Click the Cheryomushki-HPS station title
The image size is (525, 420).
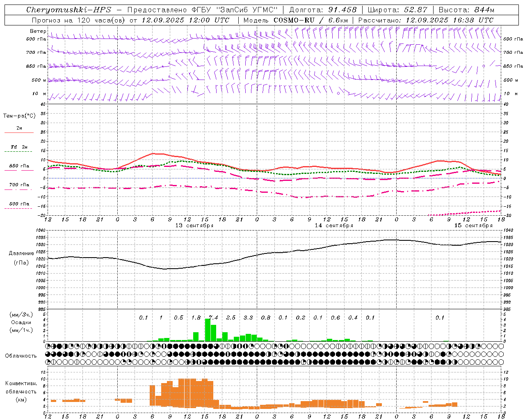68,10
